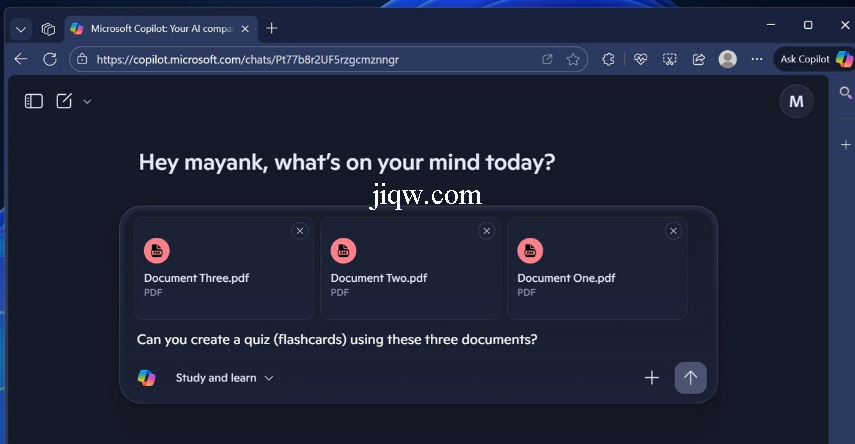
Task: Remove Document Three.pdf attachment
Action: [300, 231]
